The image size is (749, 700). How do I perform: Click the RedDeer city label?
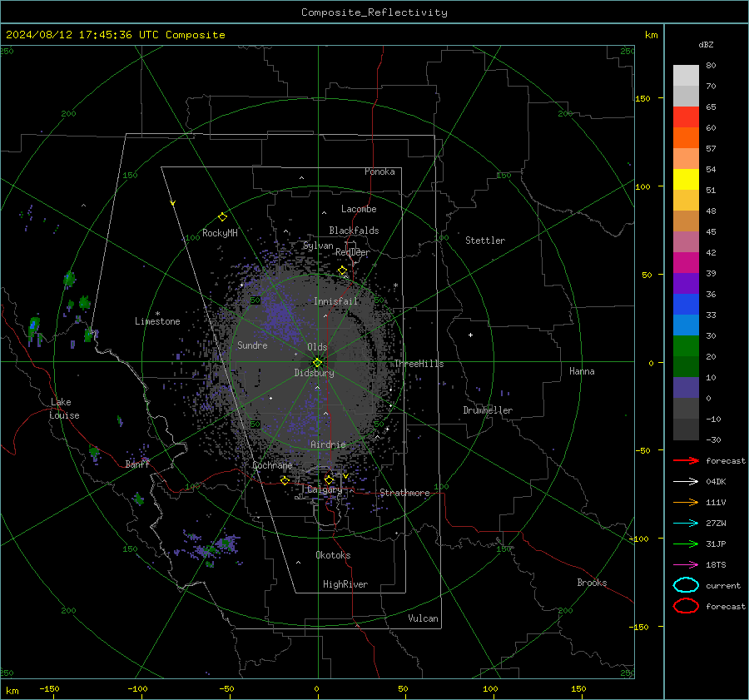pos(353,252)
